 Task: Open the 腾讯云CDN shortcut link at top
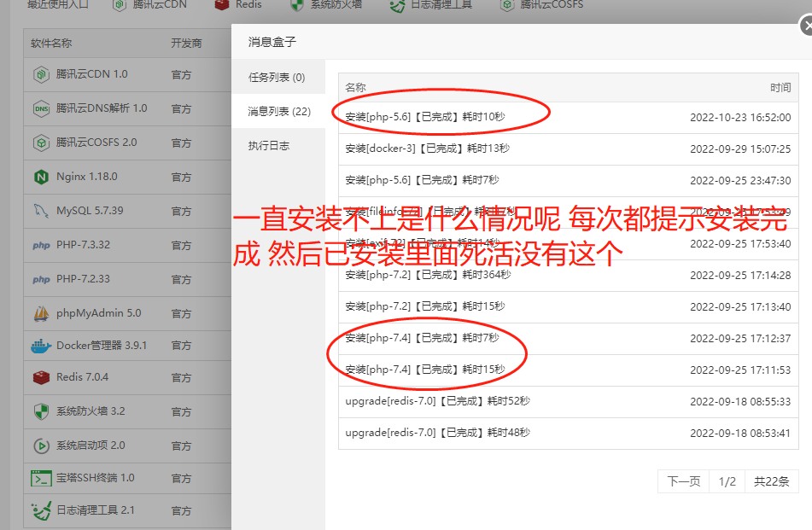(x=160, y=4)
